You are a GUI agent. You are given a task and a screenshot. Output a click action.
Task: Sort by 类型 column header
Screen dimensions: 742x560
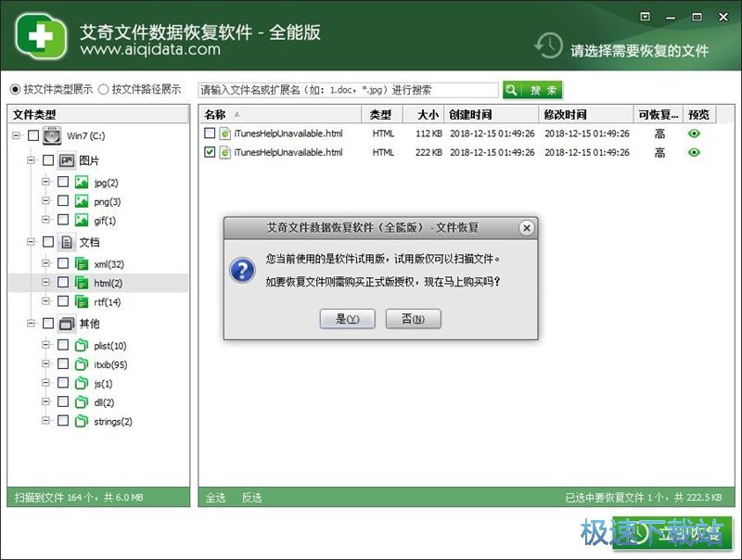(x=382, y=114)
